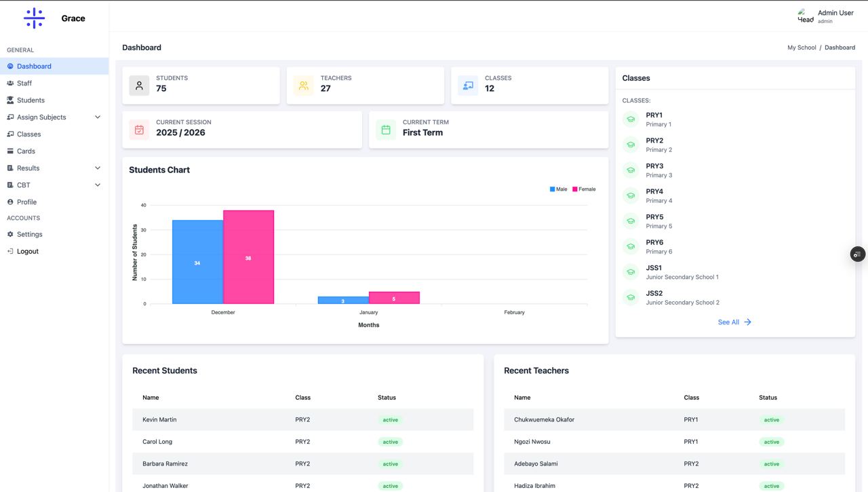The image size is (868, 492).
Task: Open the Admin User account menu
Action: (x=825, y=16)
